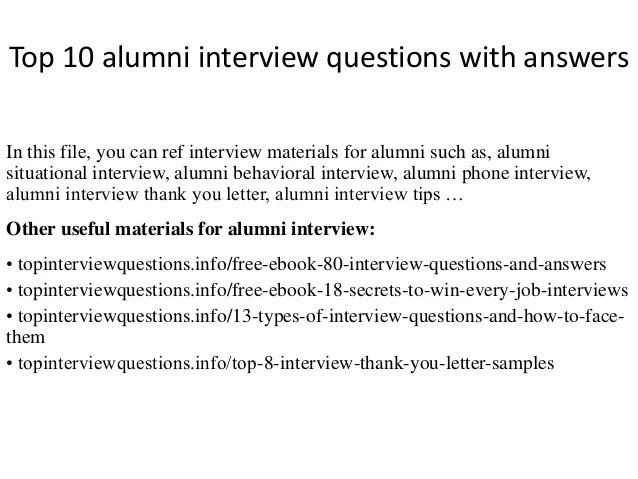
Task: Open the free-ebook-18-secrets-to-win-every-job-interviews link
Action: pyautogui.click(x=323, y=291)
